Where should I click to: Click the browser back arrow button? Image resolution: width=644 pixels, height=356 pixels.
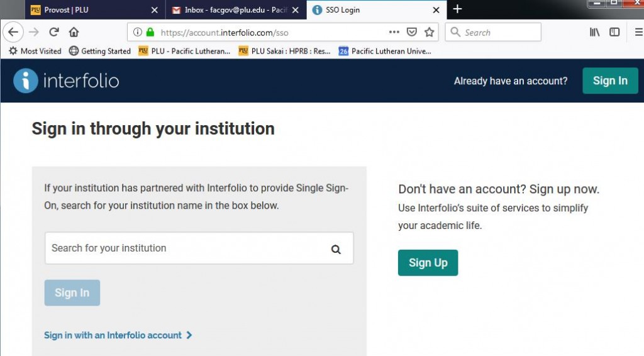13,32
